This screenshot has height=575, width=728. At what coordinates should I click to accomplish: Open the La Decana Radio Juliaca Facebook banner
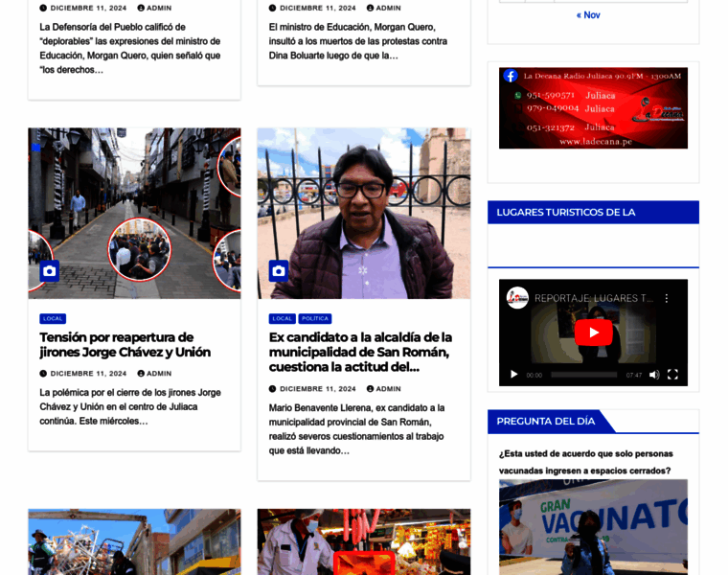coord(593,108)
